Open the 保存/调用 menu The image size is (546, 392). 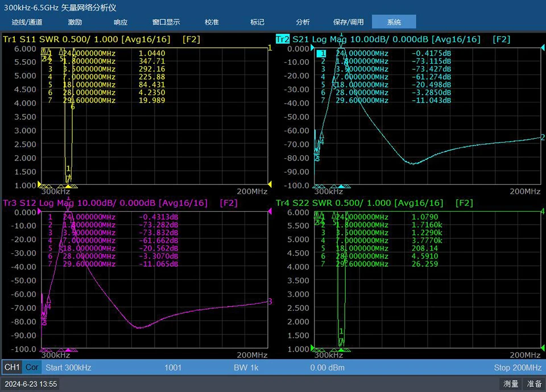pos(348,22)
